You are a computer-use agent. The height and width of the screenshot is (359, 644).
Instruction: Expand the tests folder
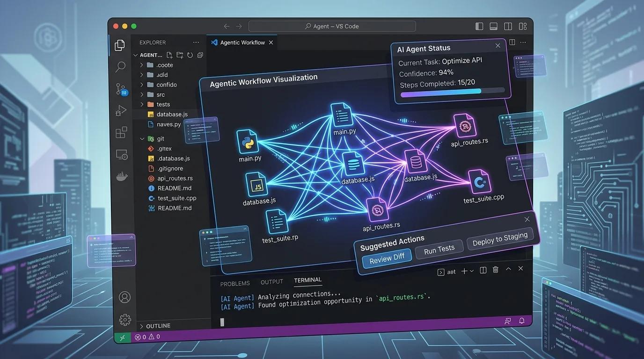[141, 104]
